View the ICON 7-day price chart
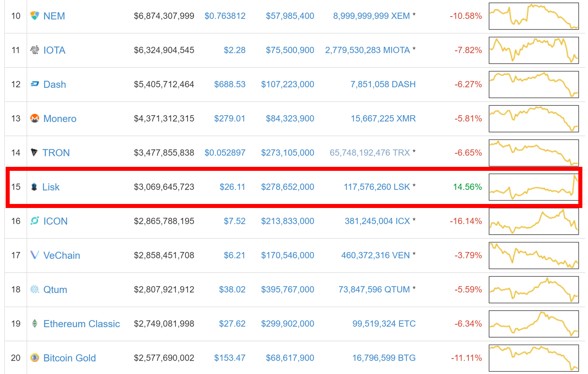 (x=534, y=221)
